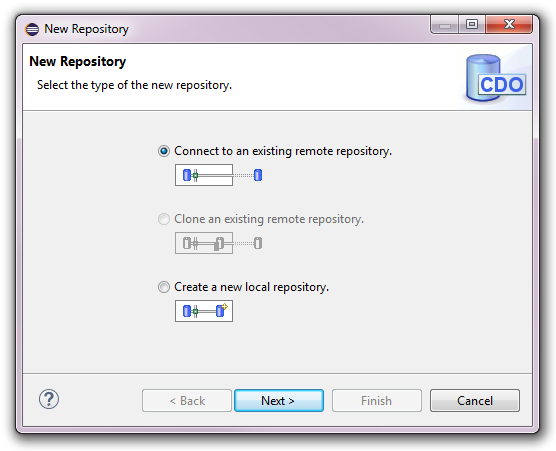Viewport: 556px width, 451px height.
Task: Click the gray remote cylinder beside clone diagram
Action: pos(258,243)
